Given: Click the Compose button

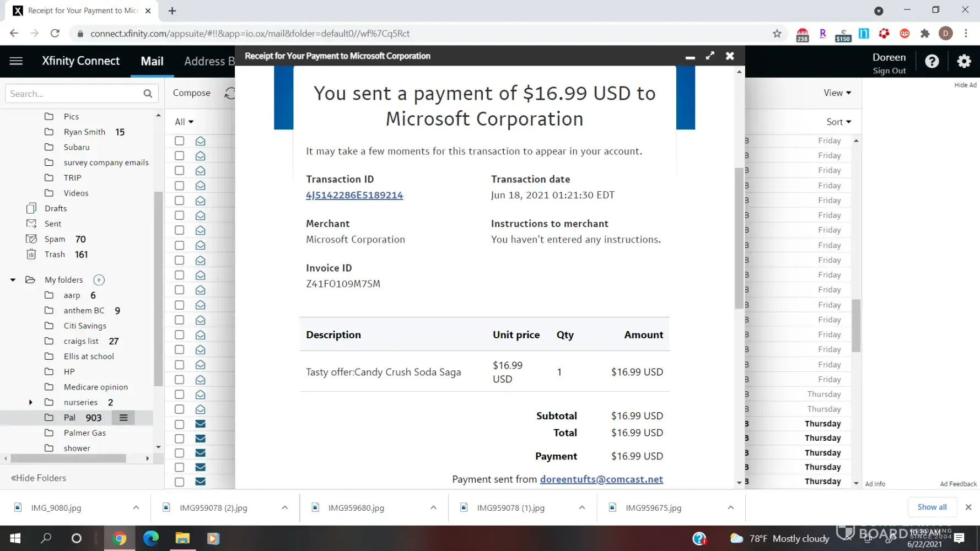Looking at the screenshot, I should point(191,93).
